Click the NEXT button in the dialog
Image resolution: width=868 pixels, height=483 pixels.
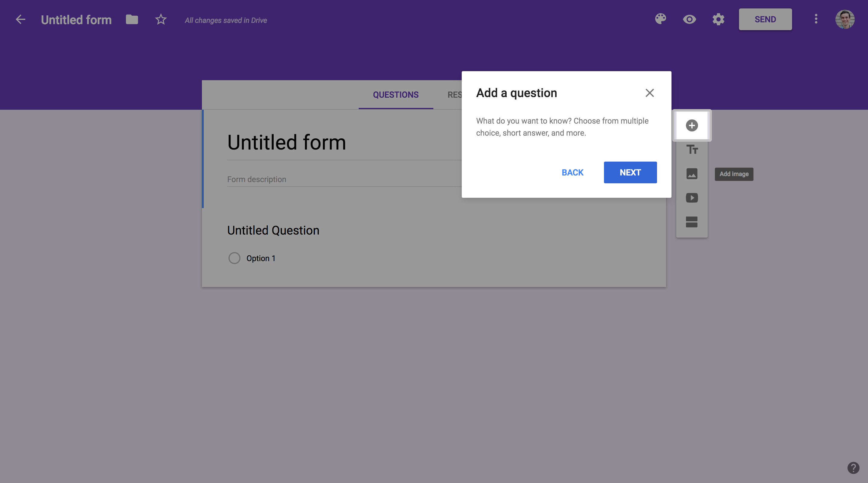point(630,172)
